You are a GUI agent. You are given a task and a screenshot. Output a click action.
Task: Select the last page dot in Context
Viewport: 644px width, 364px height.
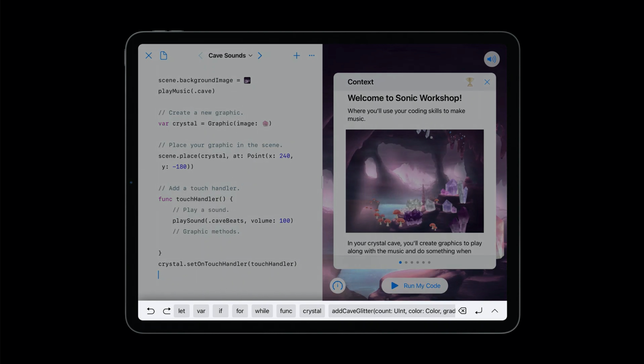429,262
